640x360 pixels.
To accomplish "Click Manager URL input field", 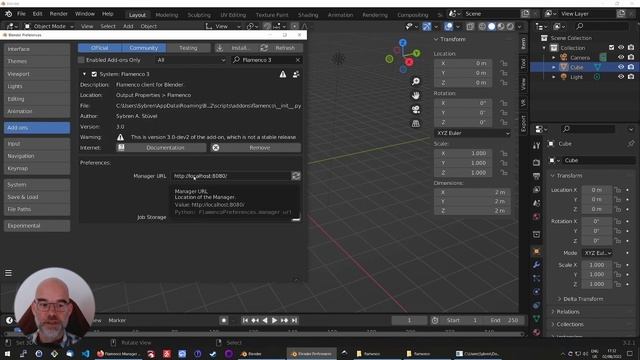I will [231, 176].
